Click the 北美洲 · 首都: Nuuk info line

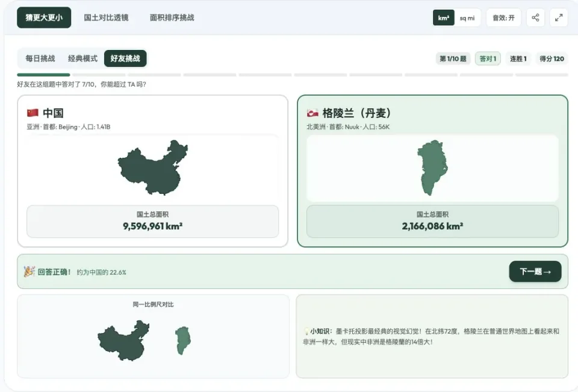click(348, 127)
